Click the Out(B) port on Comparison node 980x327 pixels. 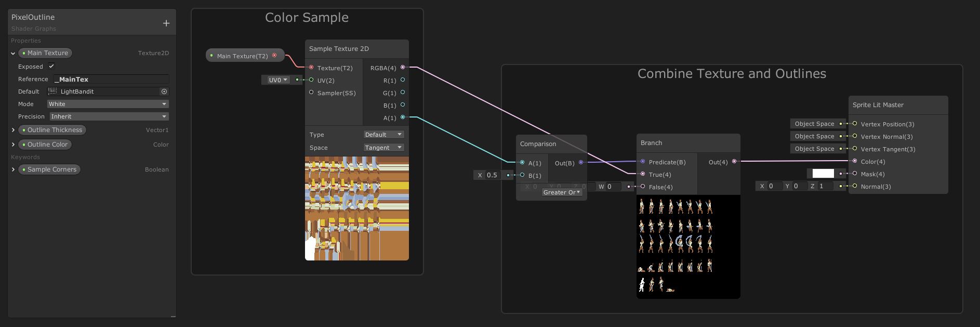pos(581,163)
